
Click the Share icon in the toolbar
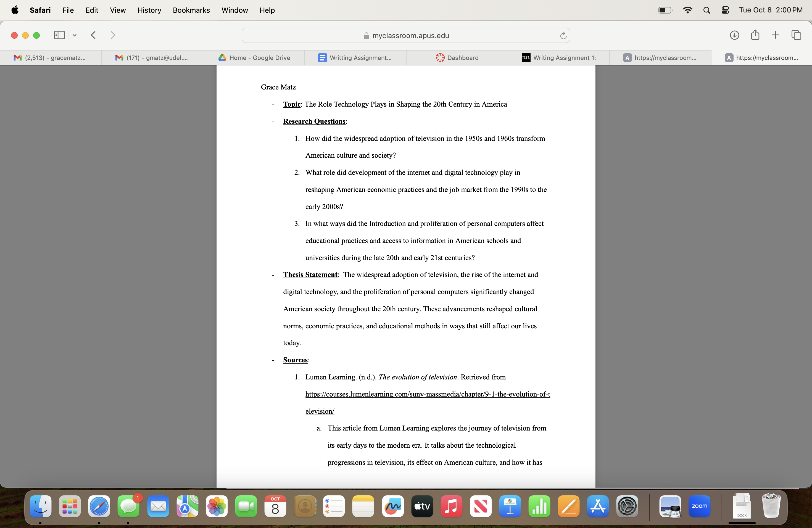click(755, 35)
